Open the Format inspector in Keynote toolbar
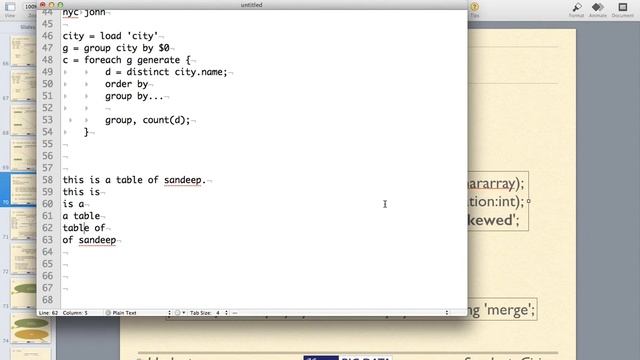Viewport: 640px width, 360px height. coord(576,10)
